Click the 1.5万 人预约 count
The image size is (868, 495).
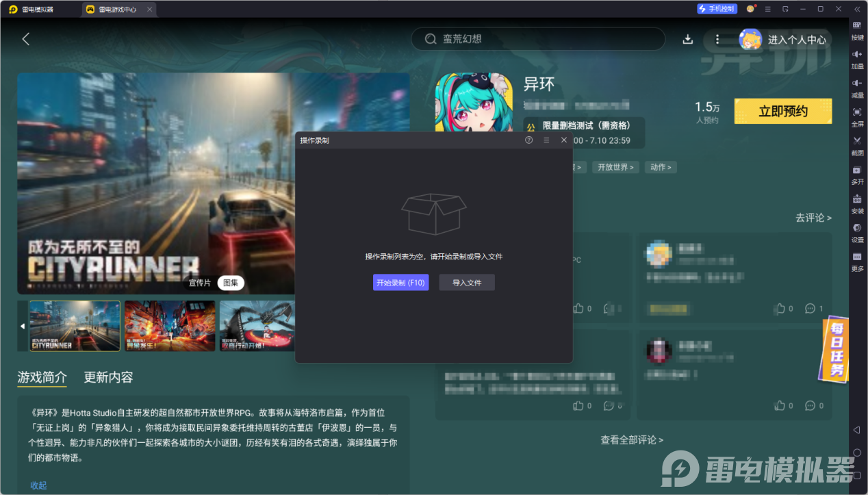707,112
